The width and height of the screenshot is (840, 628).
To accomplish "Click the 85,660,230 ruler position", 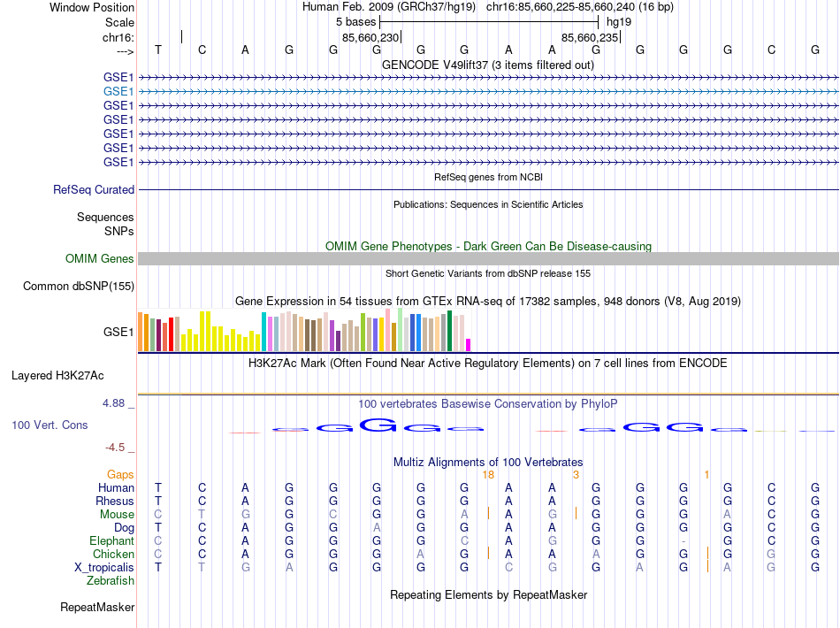I will coord(370,37).
